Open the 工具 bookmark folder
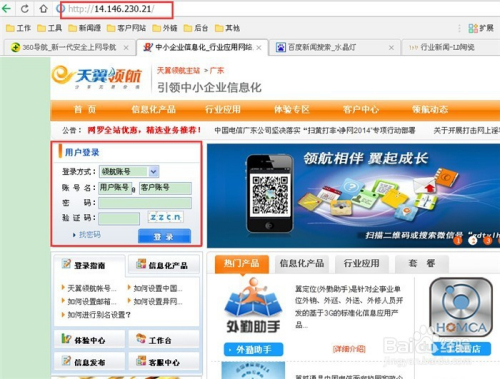This screenshot has width=500, height=379. [x=50, y=28]
